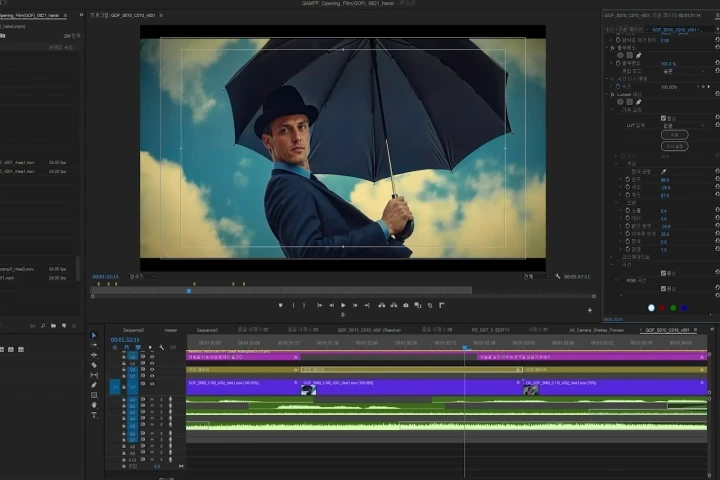Open program monitor zoom level dropdown

point(142,277)
